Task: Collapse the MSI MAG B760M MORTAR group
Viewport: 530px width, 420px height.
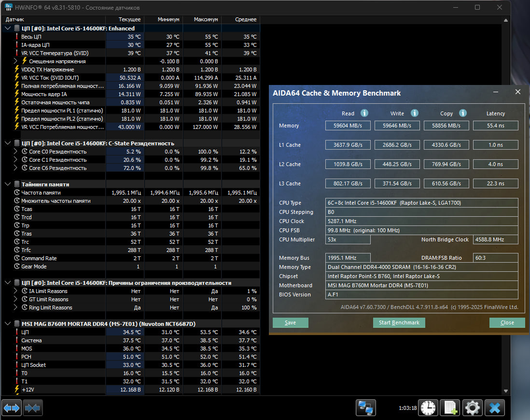Action: pyautogui.click(x=7, y=323)
